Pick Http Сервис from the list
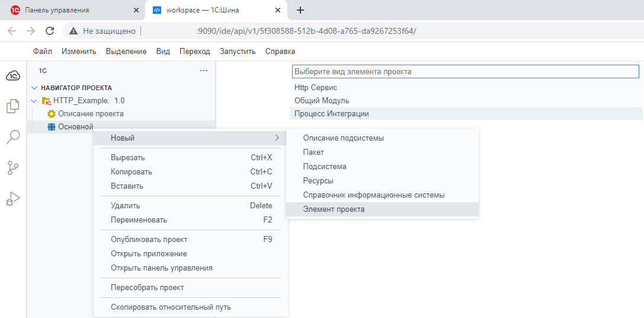 click(x=316, y=88)
